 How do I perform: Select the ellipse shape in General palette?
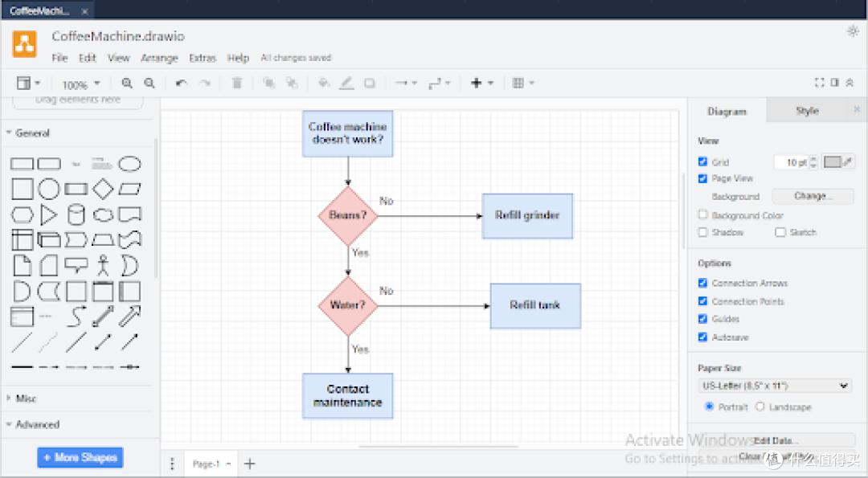coord(129,164)
